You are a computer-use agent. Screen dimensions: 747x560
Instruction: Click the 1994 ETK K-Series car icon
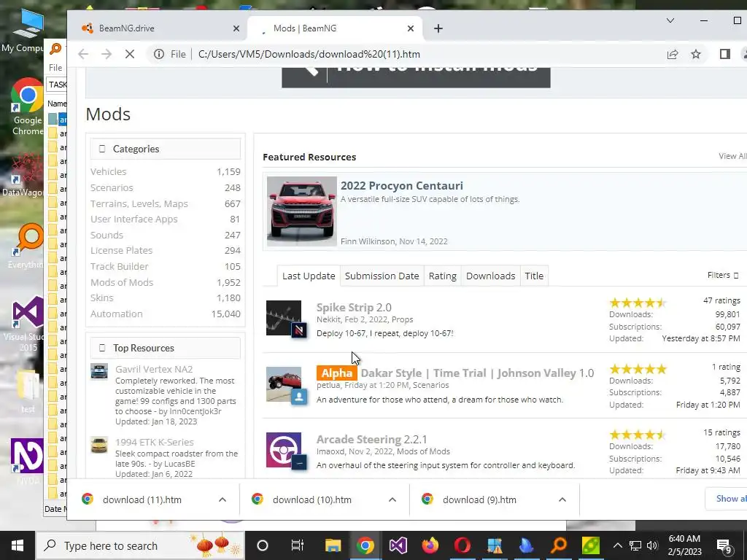click(99, 445)
